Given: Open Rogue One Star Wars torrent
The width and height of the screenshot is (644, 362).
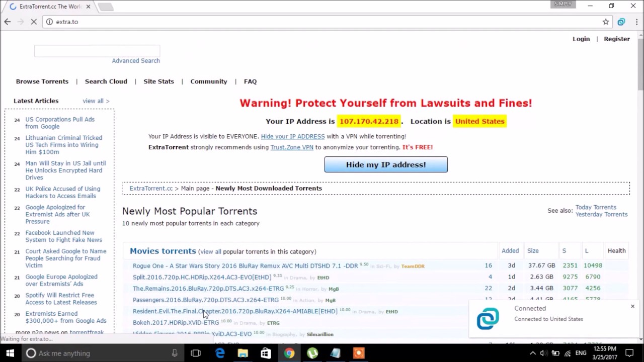Looking at the screenshot, I should [246, 265].
